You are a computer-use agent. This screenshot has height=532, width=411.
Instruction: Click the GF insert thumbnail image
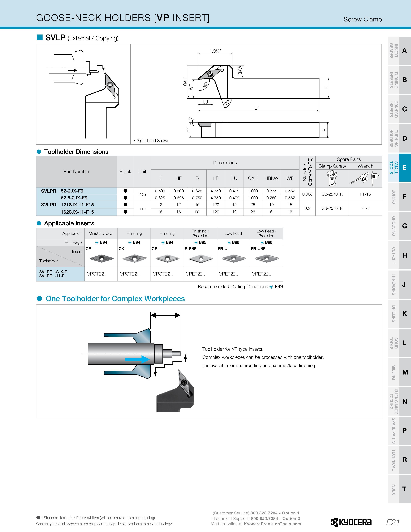(167, 258)
